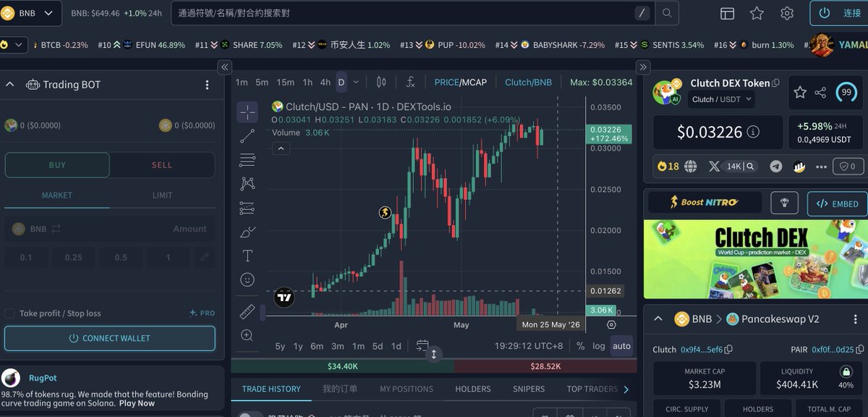Expand the right panel double chevron

click(643, 67)
